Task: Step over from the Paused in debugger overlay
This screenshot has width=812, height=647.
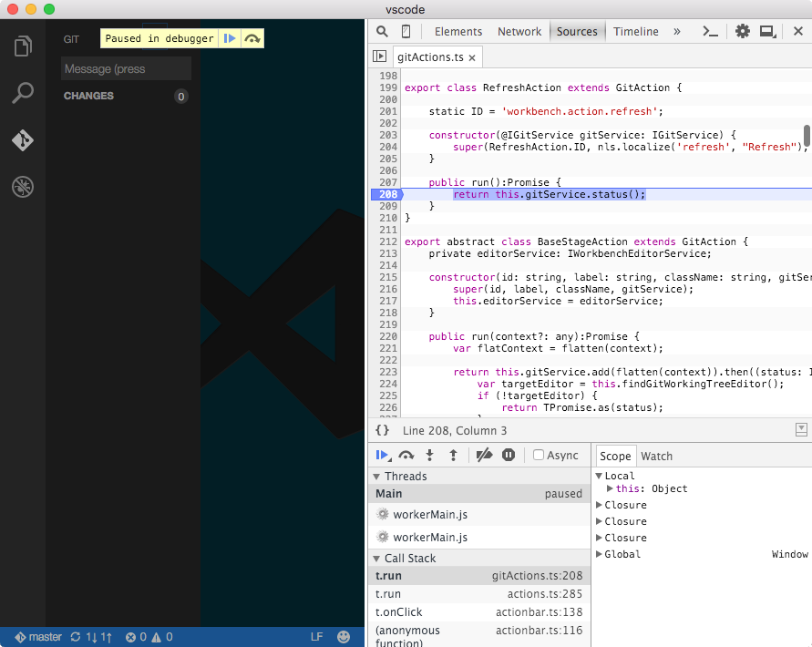Action: click(x=252, y=38)
